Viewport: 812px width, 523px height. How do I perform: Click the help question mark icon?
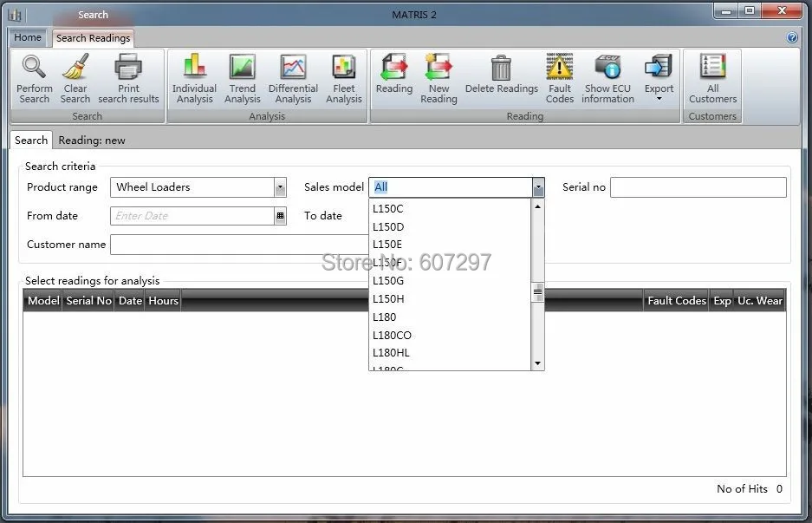tap(792, 37)
